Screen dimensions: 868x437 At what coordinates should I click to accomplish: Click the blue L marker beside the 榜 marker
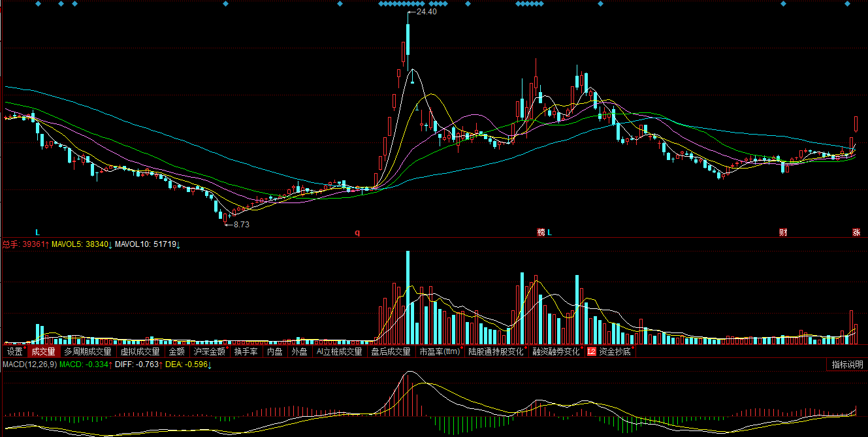550,233
